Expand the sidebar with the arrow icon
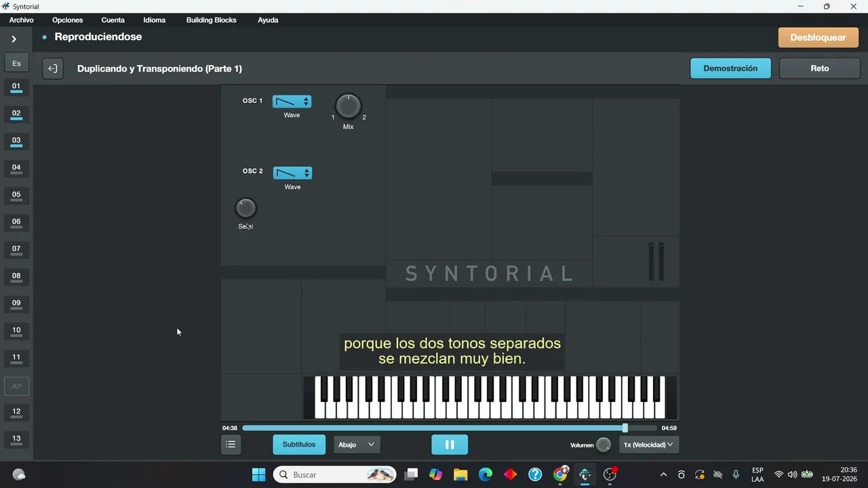 coord(14,39)
